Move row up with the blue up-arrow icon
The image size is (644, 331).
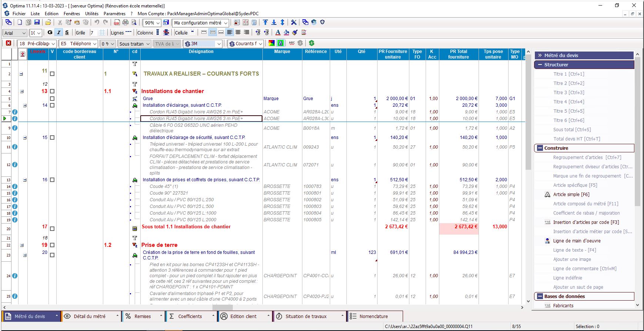(x=265, y=23)
